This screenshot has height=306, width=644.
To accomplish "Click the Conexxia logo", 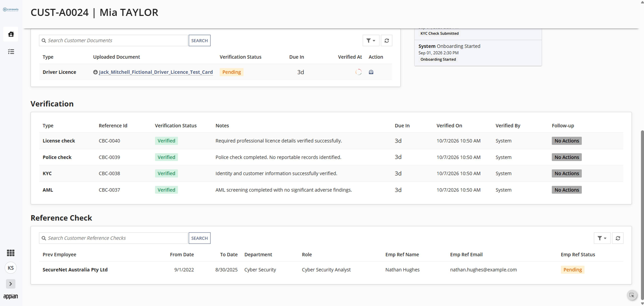I will click(11, 10).
